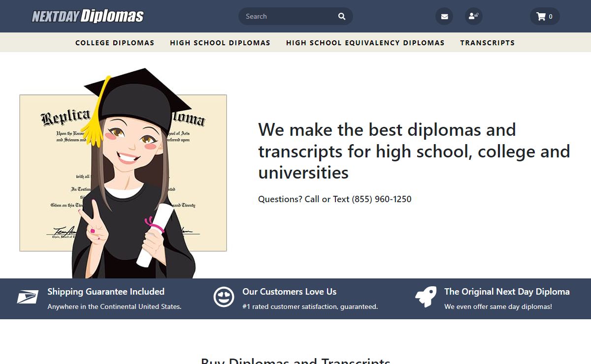Click 'The Original Next Day Diploma' text

click(x=507, y=292)
